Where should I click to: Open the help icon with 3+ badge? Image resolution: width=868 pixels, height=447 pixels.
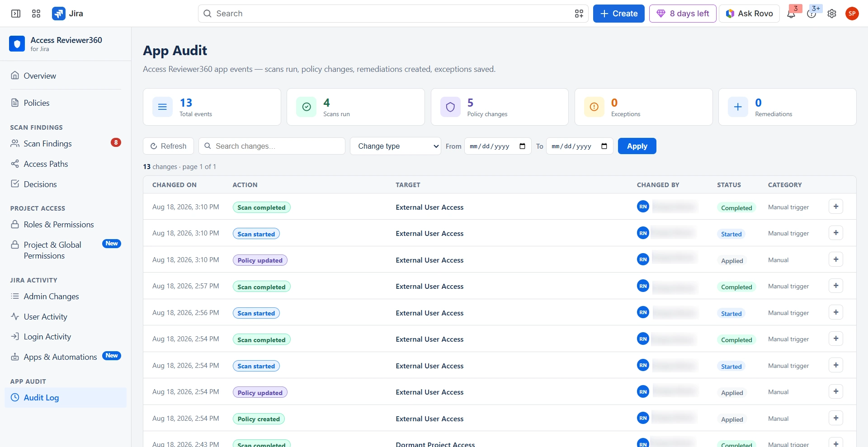pos(811,14)
